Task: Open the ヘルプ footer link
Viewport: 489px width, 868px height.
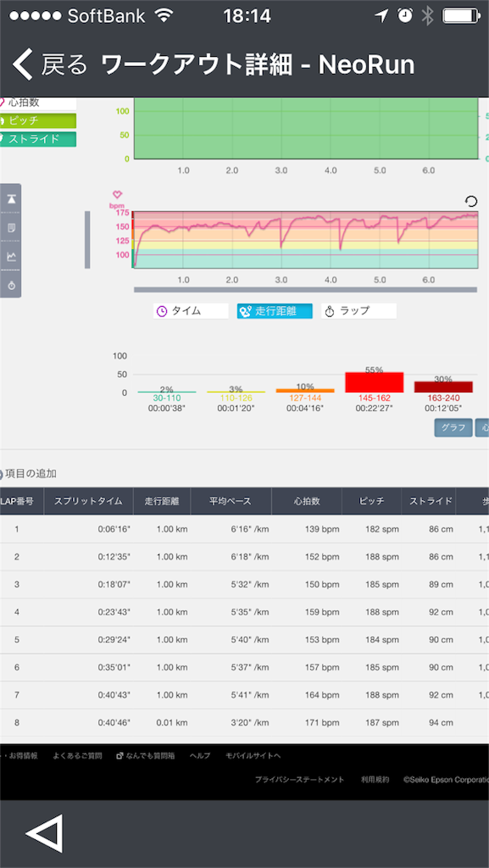Action: tap(200, 755)
